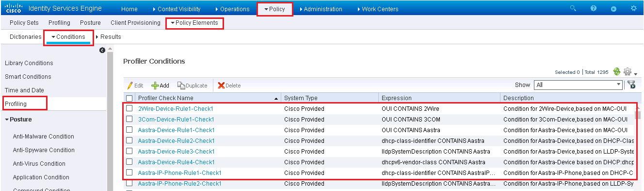Expand the Results menu
Image resolution: width=644 pixels, height=191 pixels.
(x=108, y=36)
